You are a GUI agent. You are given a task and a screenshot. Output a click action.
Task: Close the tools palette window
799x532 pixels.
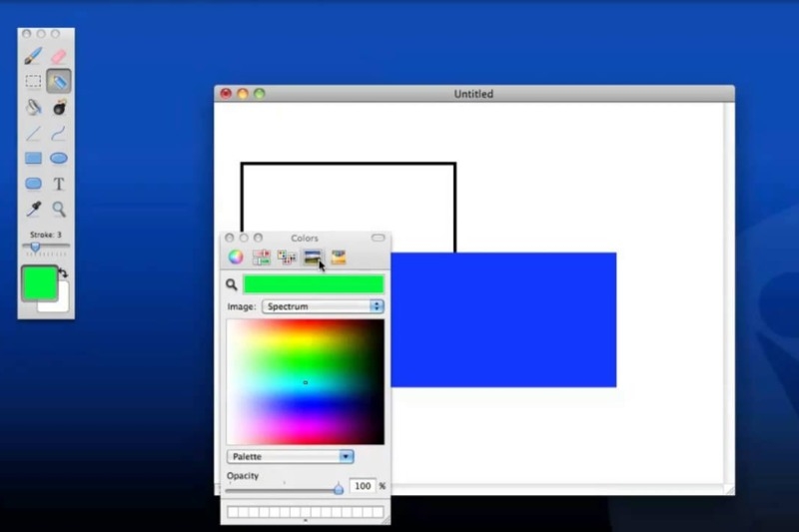(x=27, y=34)
